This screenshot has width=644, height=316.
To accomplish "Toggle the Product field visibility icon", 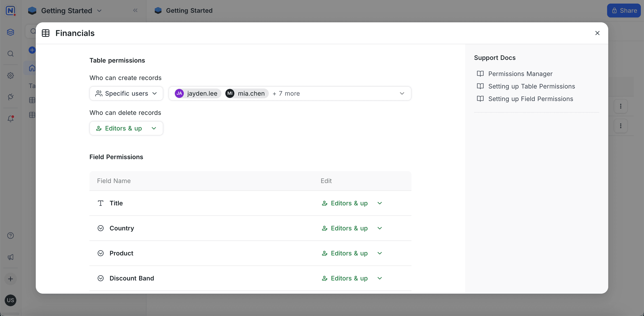I will click(x=100, y=253).
